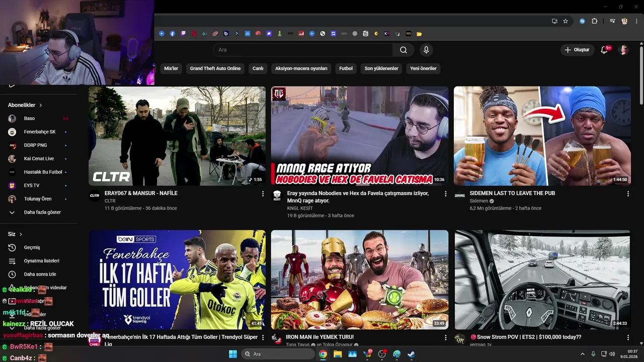The height and width of the screenshot is (362, 644).
Task: Select the Futbol filter chip
Action: [346, 68]
